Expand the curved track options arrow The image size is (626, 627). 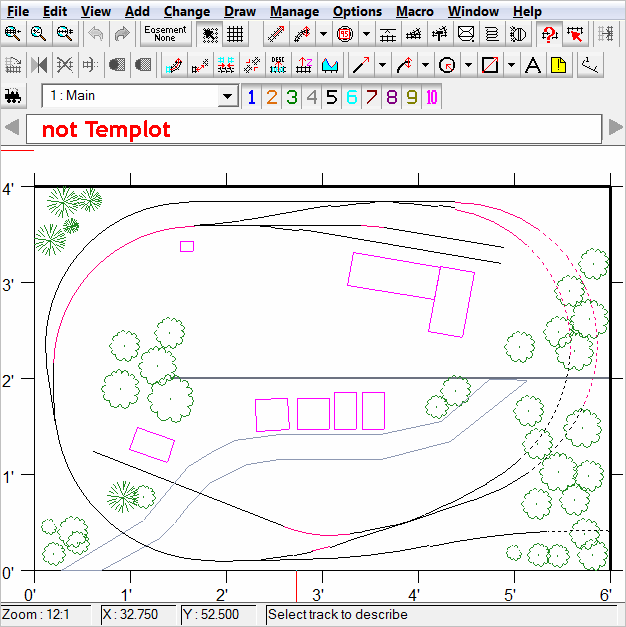pos(323,34)
